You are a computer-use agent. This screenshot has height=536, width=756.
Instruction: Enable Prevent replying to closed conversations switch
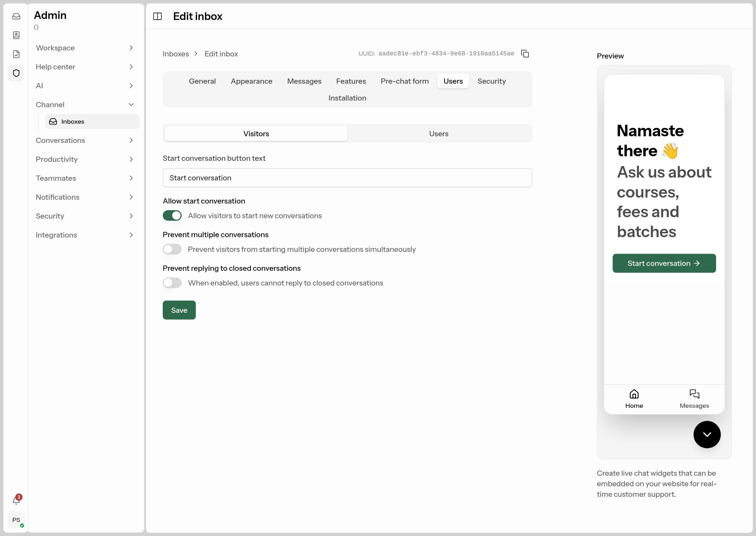(172, 283)
